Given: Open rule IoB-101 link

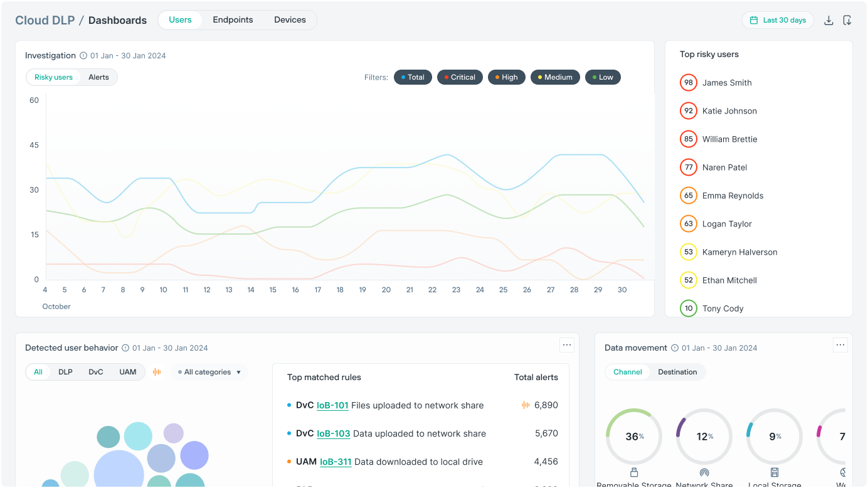Looking at the screenshot, I should pos(332,405).
